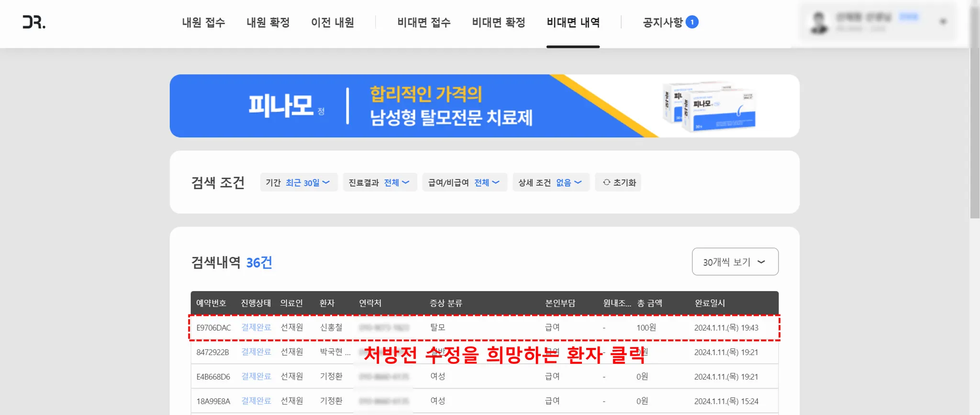Open the 내원 접수 tab

click(203, 22)
